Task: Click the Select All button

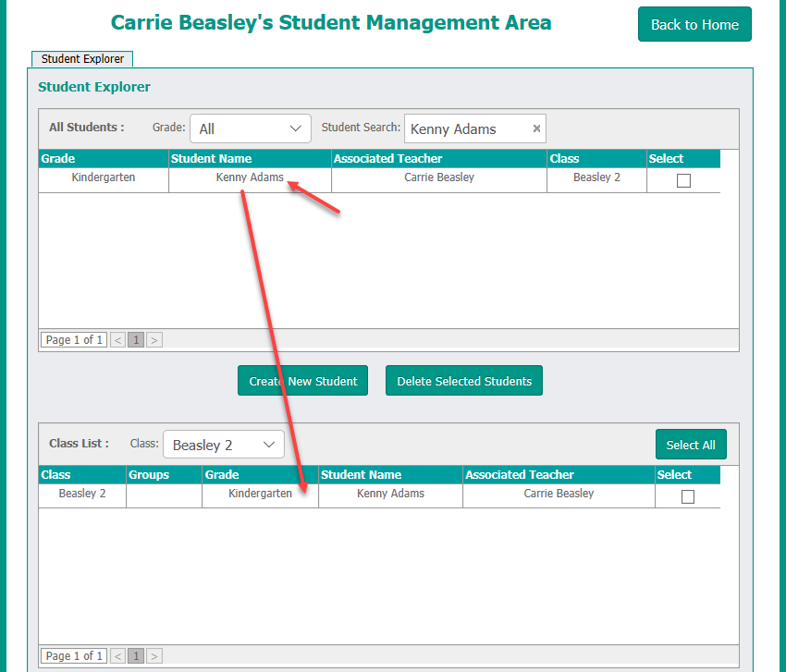Action: click(x=690, y=445)
